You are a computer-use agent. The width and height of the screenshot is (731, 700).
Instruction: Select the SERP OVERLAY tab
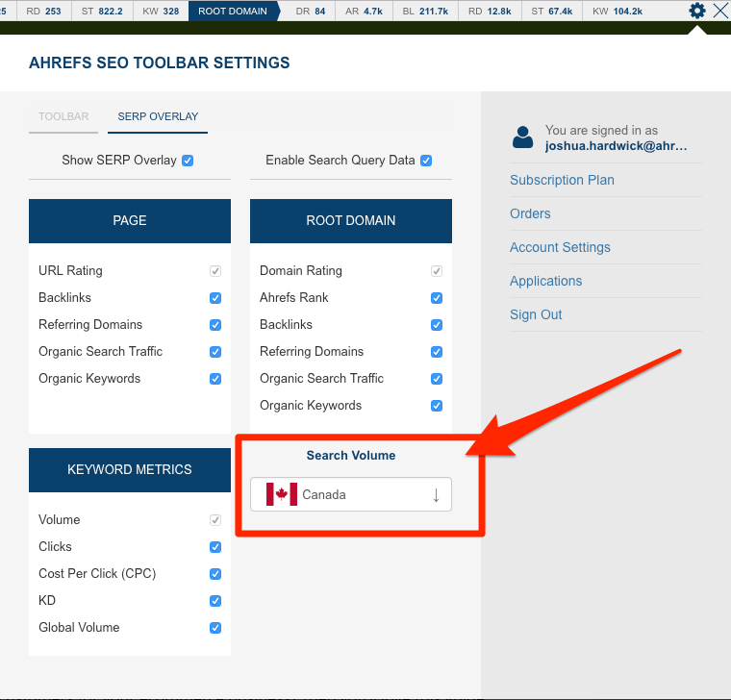pyautogui.click(x=158, y=116)
